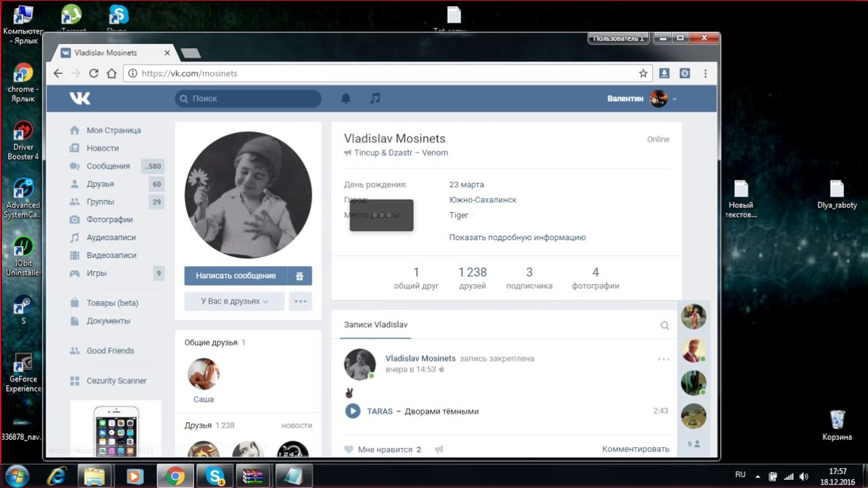This screenshot has height=488, width=868.
Task: Open the 3 подписчика counter
Action: pyautogui.click(x=530, y=278)
